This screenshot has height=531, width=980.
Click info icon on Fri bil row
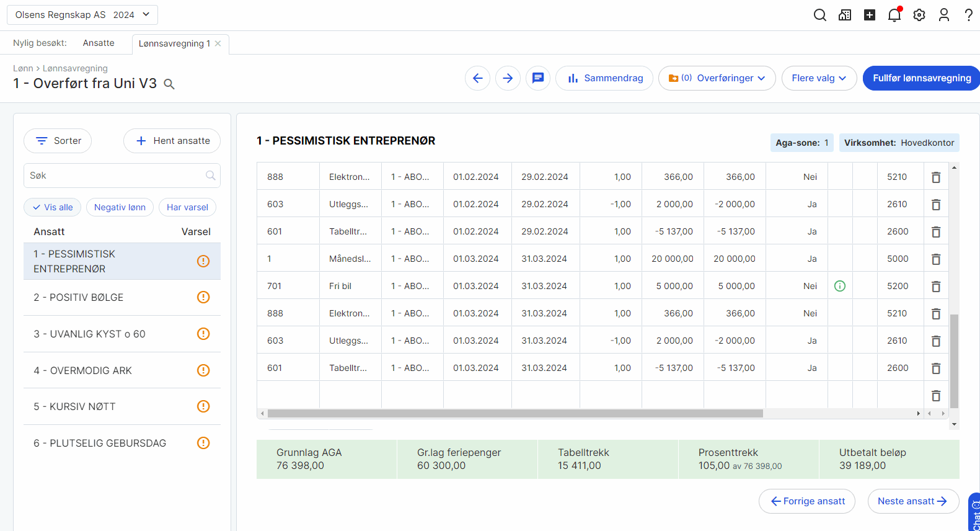(x=840, y=286)
